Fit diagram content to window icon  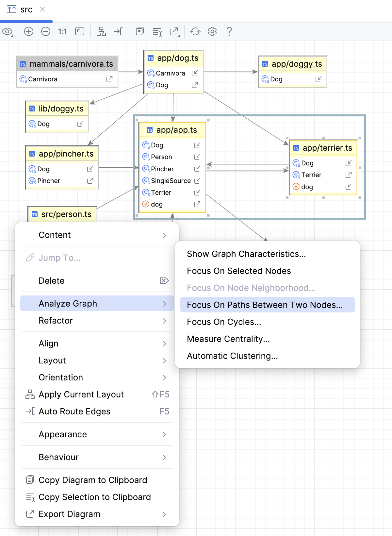click(x=80, y=31)
